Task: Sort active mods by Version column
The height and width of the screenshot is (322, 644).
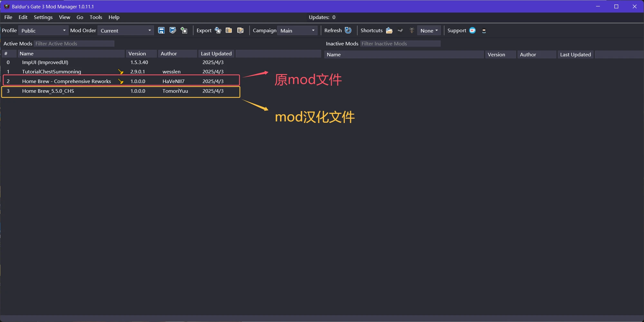Action: [142, 54]
